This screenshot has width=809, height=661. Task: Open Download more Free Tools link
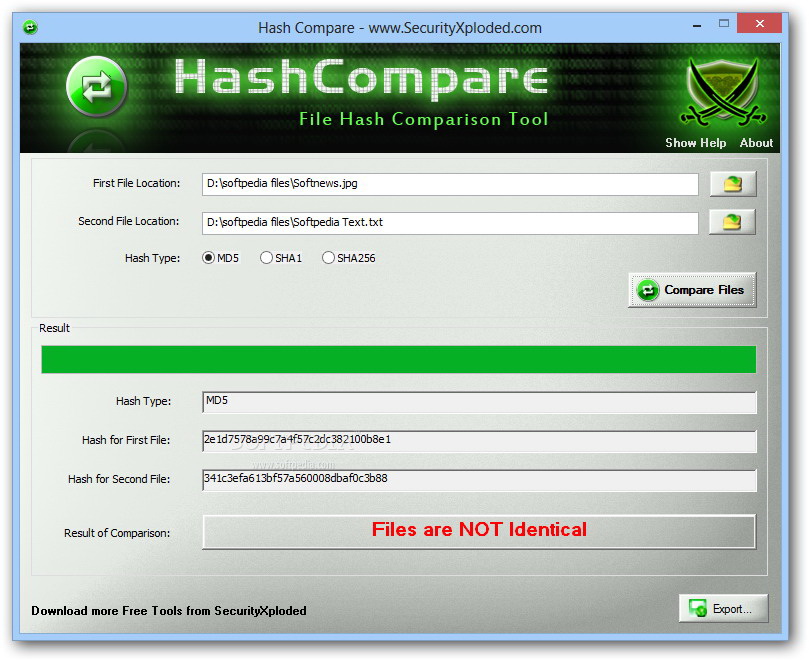(169, 611)
